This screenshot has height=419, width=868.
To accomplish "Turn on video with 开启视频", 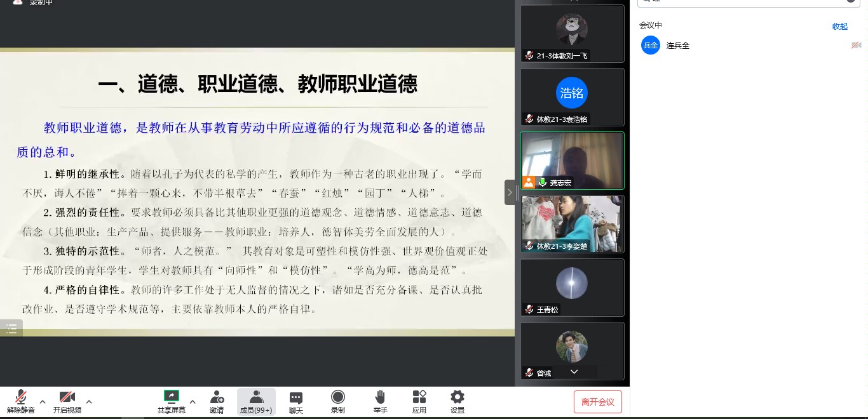I will 67,401.
